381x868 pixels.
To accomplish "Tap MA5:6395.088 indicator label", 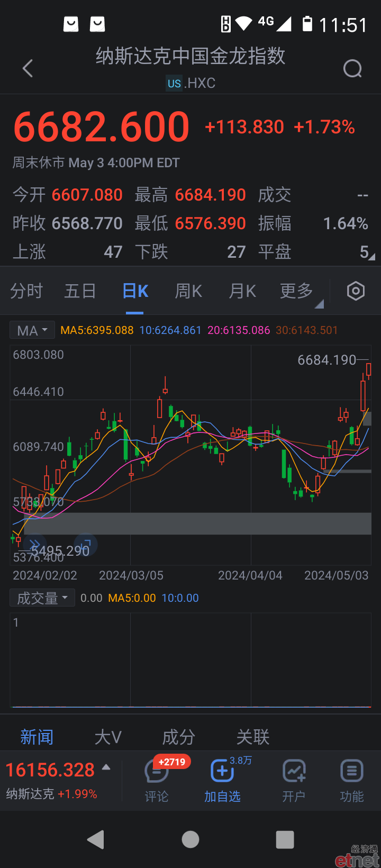I will (97, 330).
